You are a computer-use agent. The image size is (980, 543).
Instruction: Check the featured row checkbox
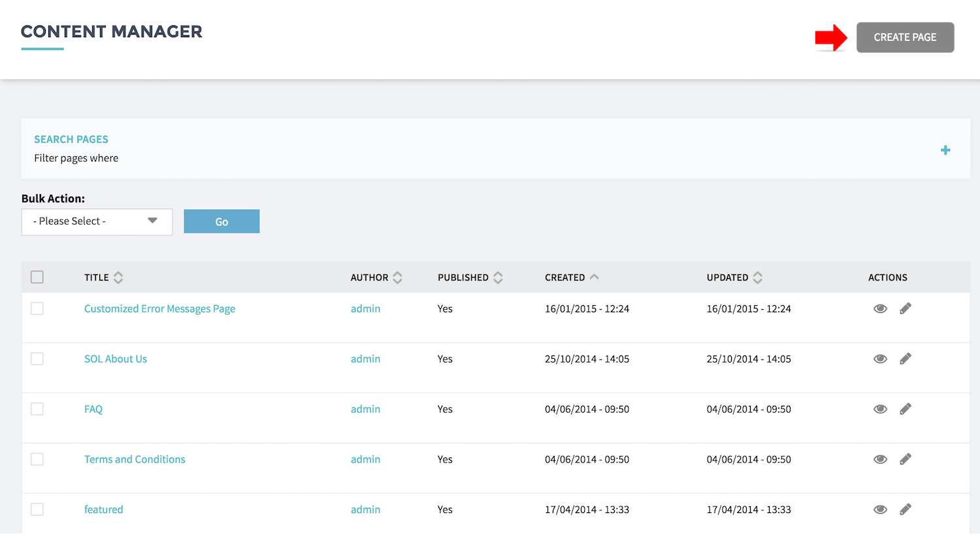click(x=37, y=509)
